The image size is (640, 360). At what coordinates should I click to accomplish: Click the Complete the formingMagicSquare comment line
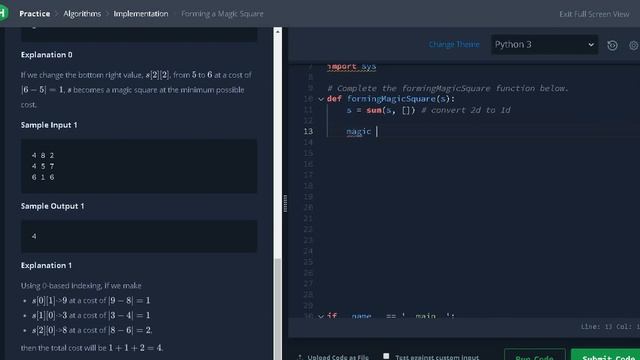[x=448, y=88]
